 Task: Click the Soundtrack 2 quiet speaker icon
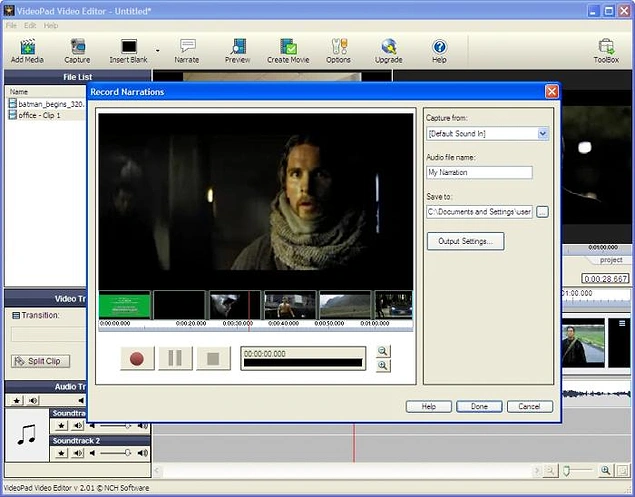pos(92,453)
